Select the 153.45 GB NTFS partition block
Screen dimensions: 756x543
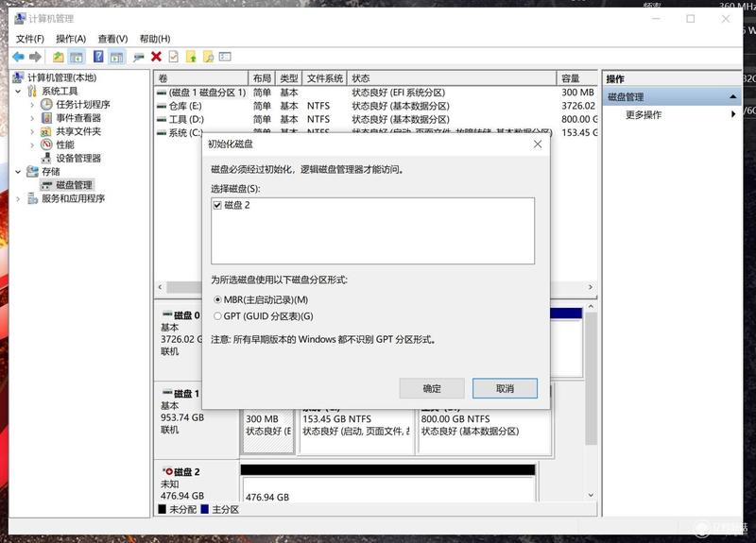click(x=356, y=432)
